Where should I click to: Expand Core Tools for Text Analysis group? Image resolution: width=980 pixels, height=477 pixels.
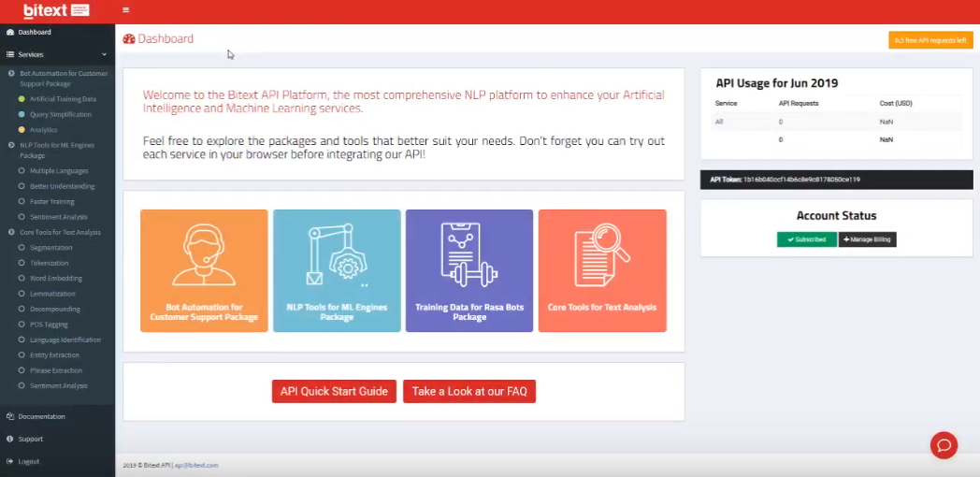coord(60,233)
